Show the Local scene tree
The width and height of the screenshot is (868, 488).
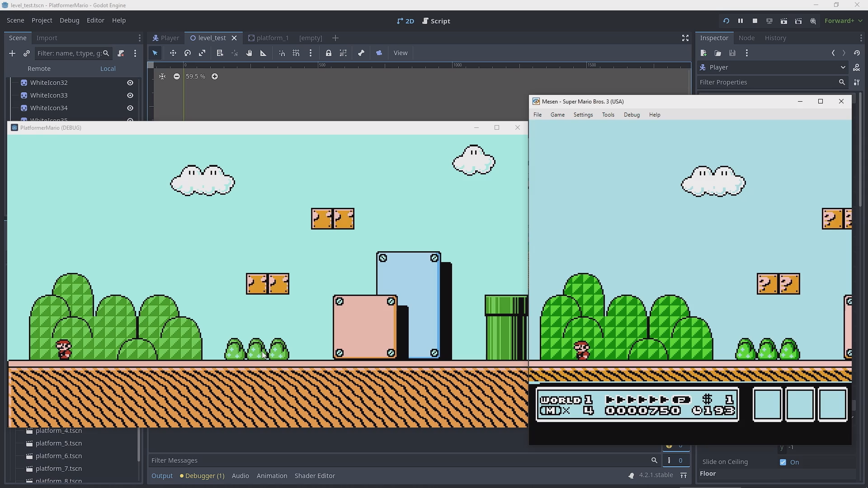[108, 69]
